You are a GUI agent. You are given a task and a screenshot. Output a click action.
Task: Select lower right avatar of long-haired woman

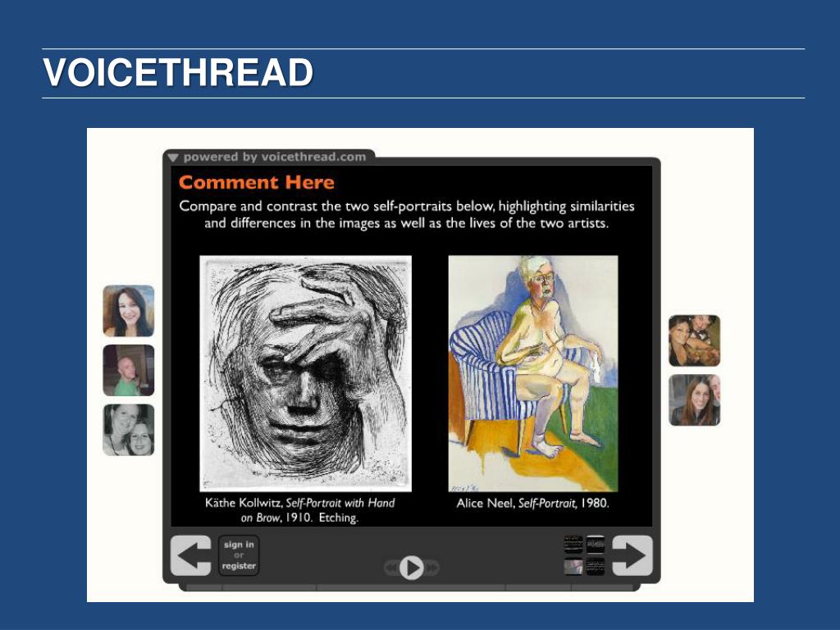pos(694,400)
